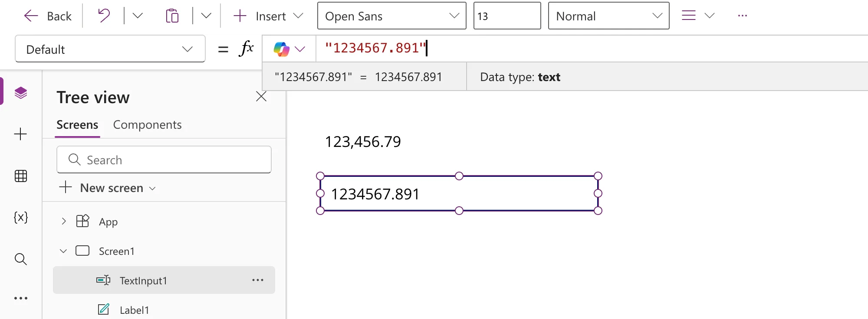Click the Undo icon
Image resolution: width=868 pixels, height=319 pixels.
tap(104, 16)
